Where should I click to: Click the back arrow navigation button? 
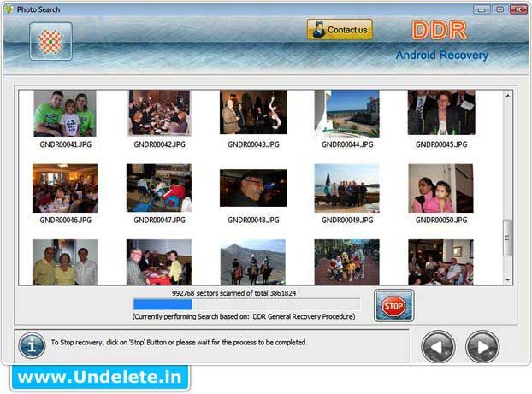439,346
